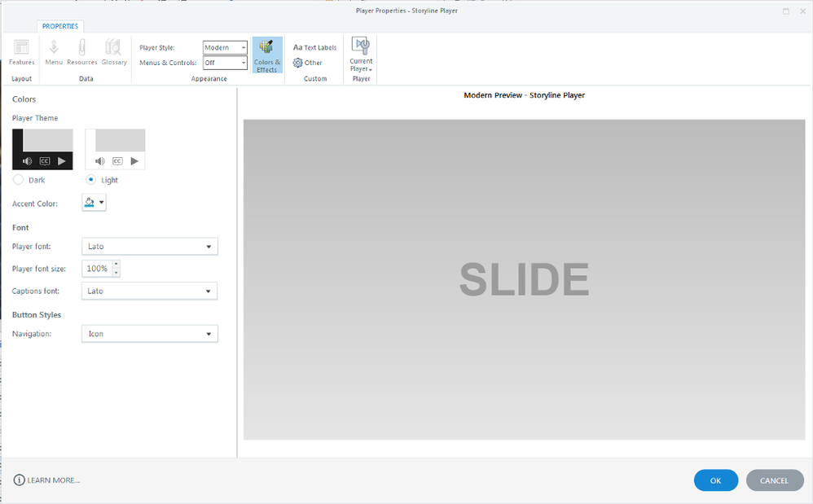Click the Cancel button
The width and height of the screenshot is (813, 504).
[774, 480]
